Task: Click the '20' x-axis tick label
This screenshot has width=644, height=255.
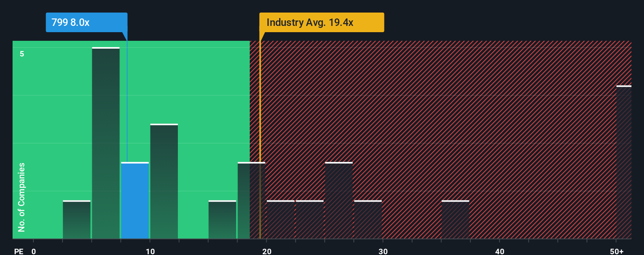Action: tap(267, 251)
